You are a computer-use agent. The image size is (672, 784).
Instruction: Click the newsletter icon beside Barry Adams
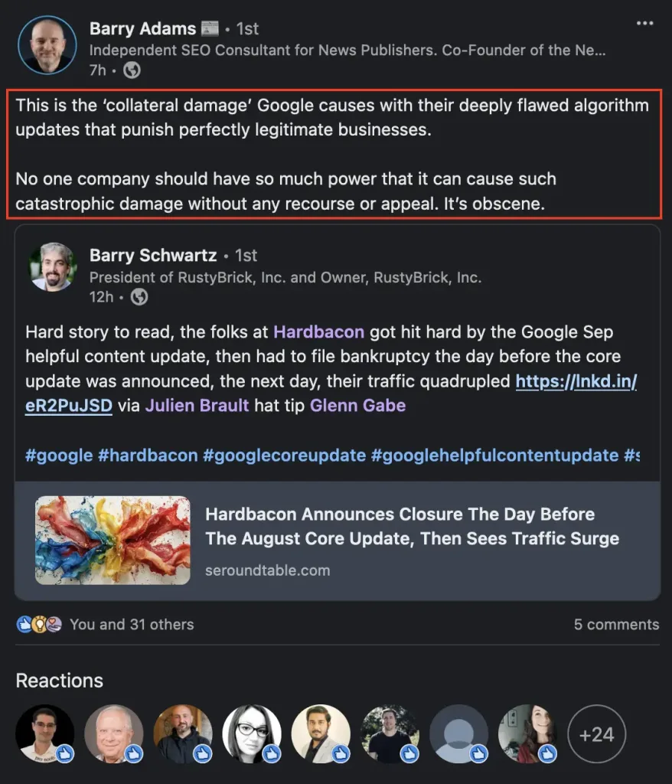tap(210, 29)
